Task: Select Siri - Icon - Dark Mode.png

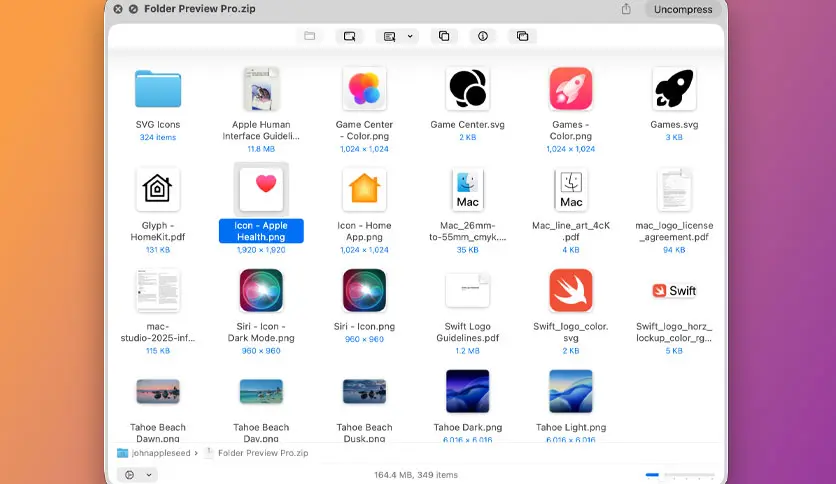Action: pyautogui.click(x=261, y=291)
